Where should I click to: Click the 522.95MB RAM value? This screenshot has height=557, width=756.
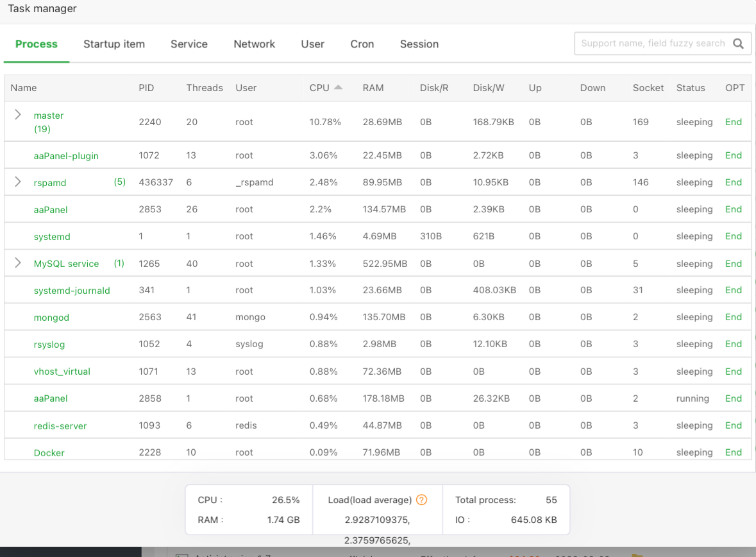(385, 264)
